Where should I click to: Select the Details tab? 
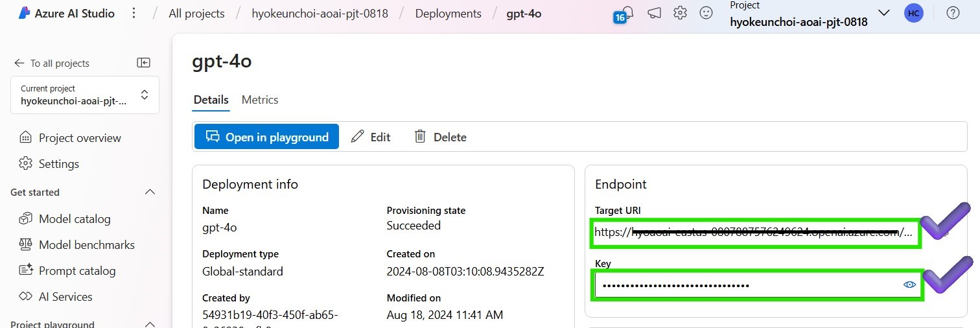211,100
